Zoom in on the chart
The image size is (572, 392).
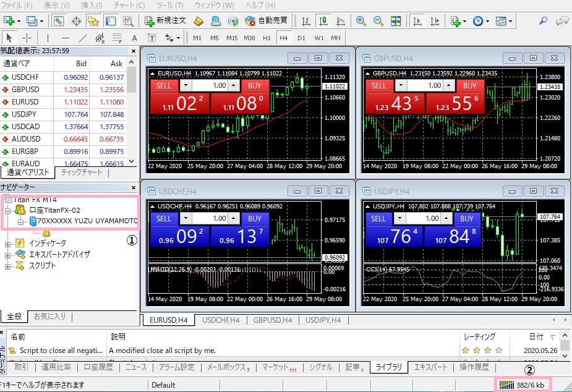361,21
